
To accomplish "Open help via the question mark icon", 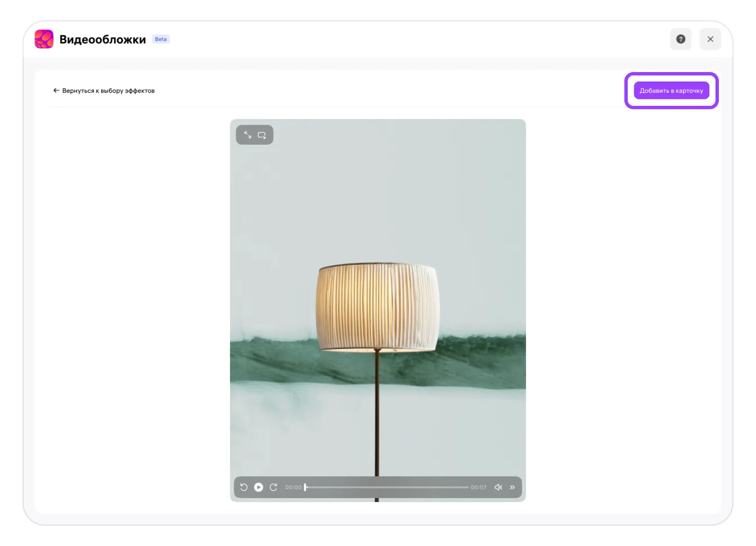I will [681, 39].
